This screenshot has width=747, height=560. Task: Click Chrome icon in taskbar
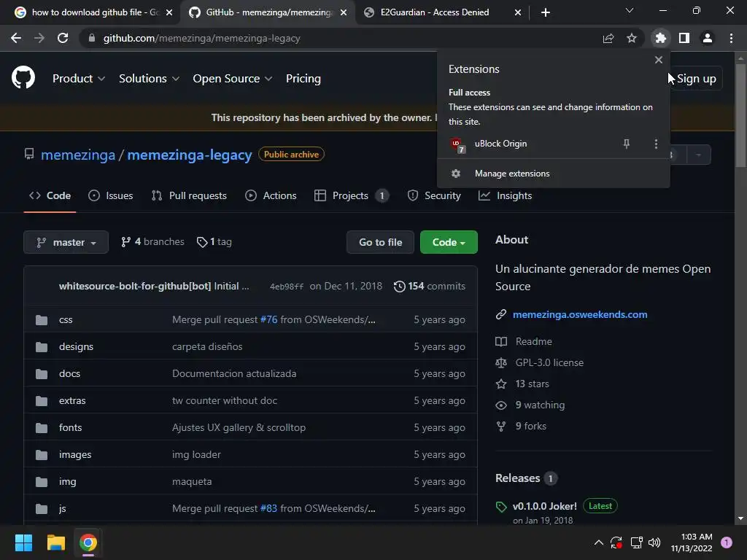tap(88, 542)
